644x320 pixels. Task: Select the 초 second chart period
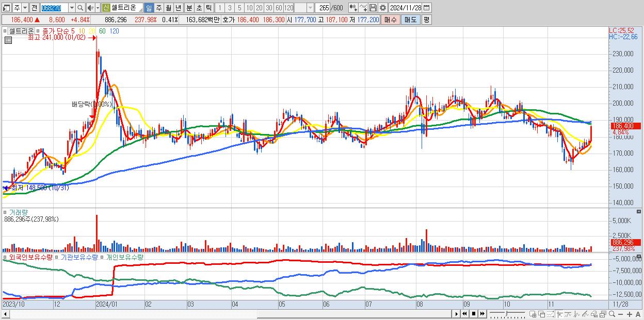(199, 8)
